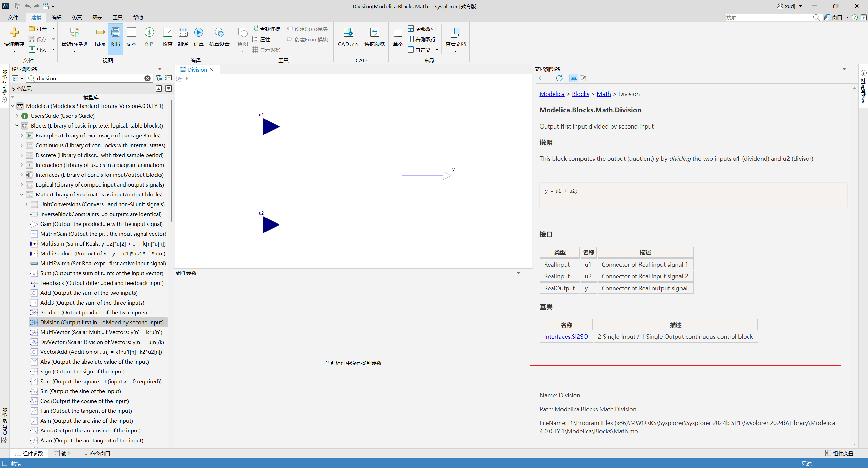Click the 导入 import button

click(x=38, y=50)
